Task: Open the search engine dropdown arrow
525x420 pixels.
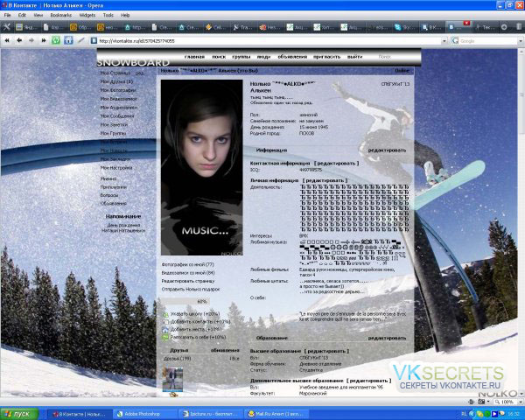Action: click(x=521, y=41)
